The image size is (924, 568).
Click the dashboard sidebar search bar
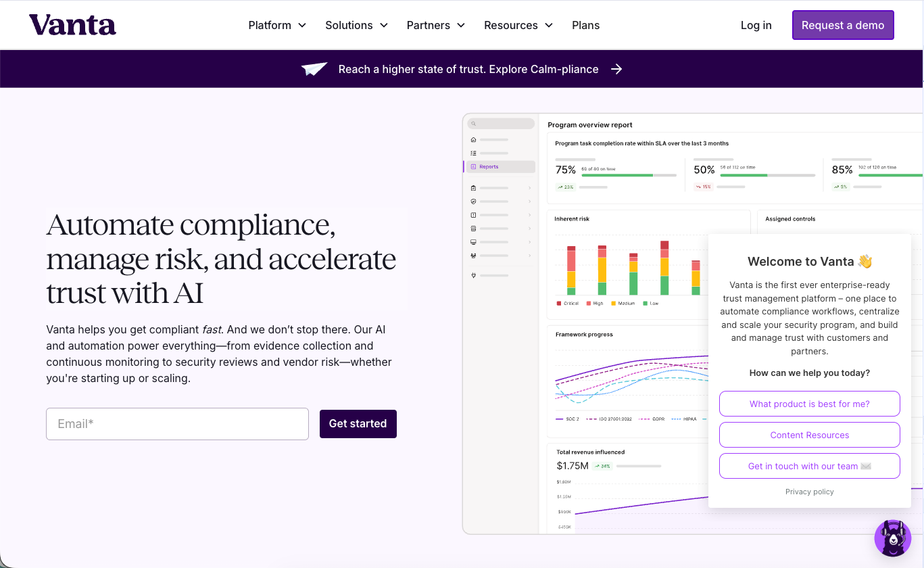coord(500,124)
